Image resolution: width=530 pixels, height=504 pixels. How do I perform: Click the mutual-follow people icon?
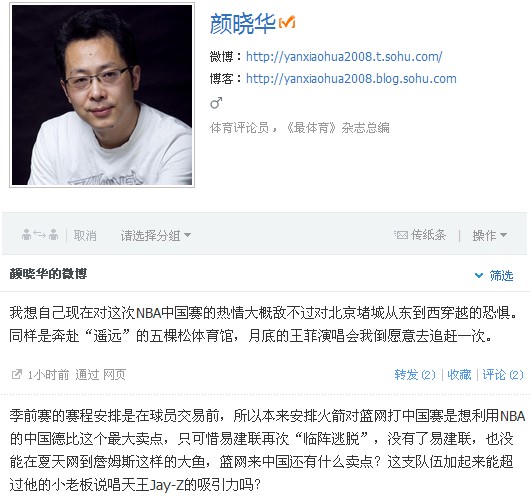(40, 234)
